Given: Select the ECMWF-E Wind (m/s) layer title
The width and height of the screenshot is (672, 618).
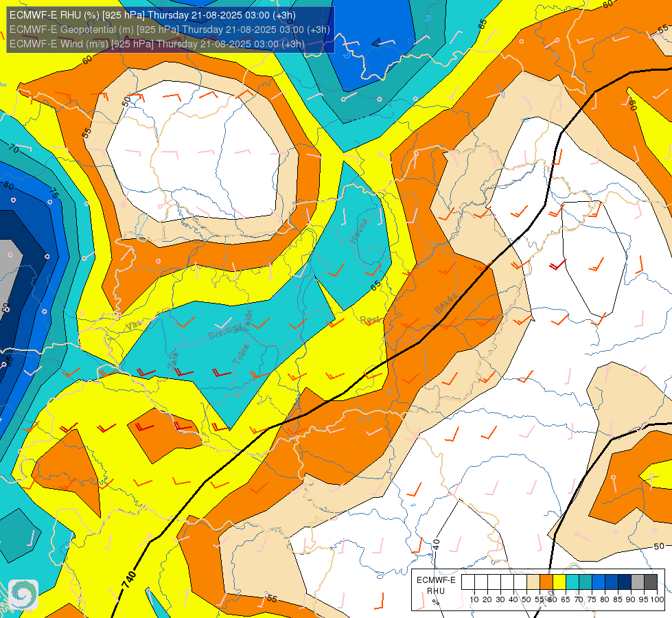Looking at the screenshot, I should tap(157, 44).
